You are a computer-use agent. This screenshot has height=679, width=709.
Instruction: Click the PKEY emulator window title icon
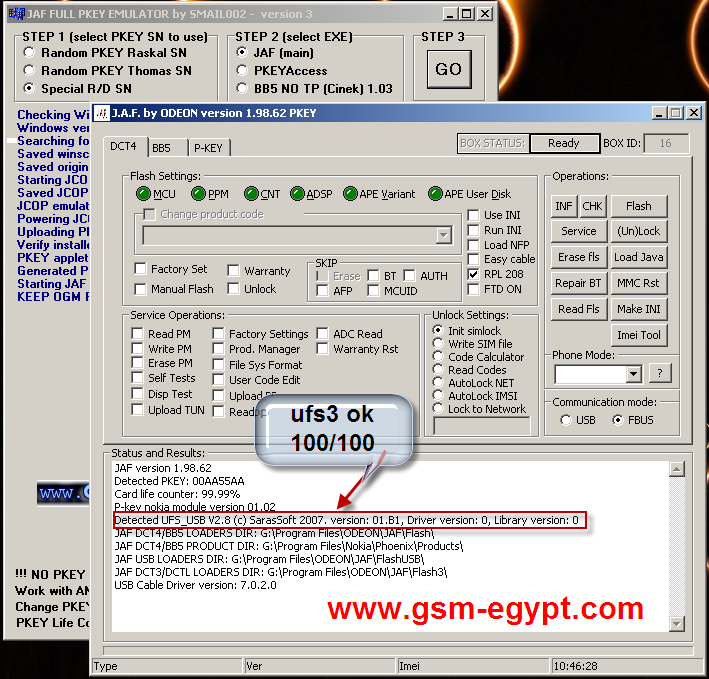coord(16,14)
